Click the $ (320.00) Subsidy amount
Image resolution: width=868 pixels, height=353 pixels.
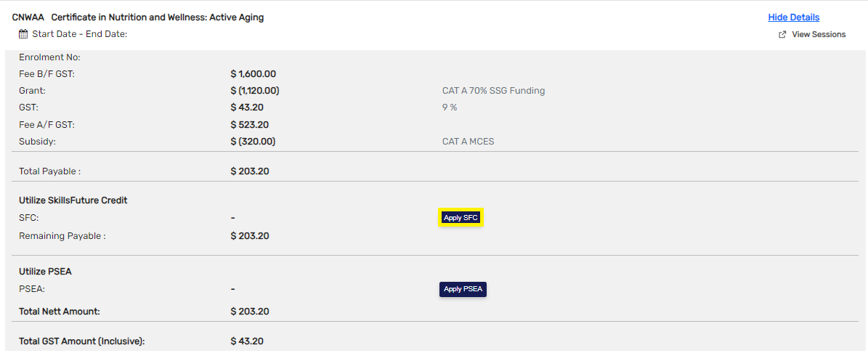[x=253, y=142]
